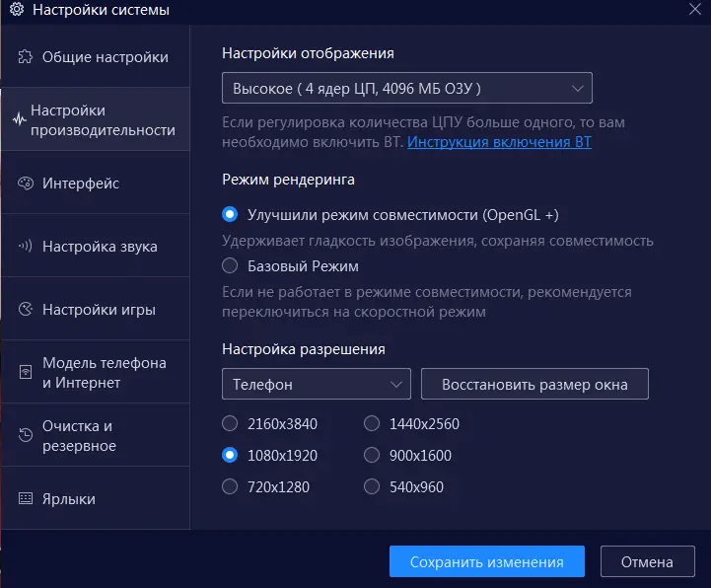
Task: Click the icon next to Настройки игры
Action: click(x=26, y=309)
